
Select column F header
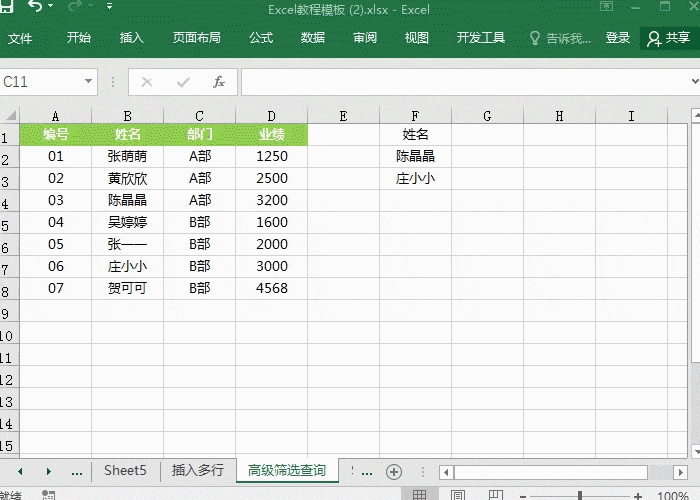(415, 116)
